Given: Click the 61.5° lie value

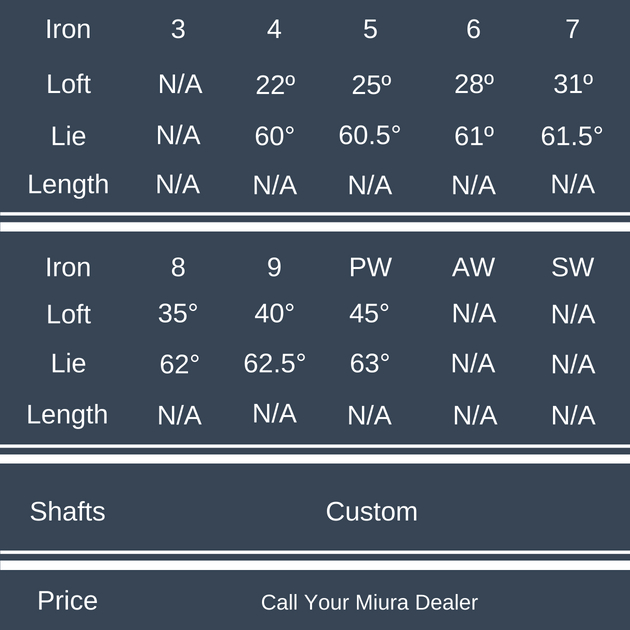Looking at the screenshot, I should [572, 136].
